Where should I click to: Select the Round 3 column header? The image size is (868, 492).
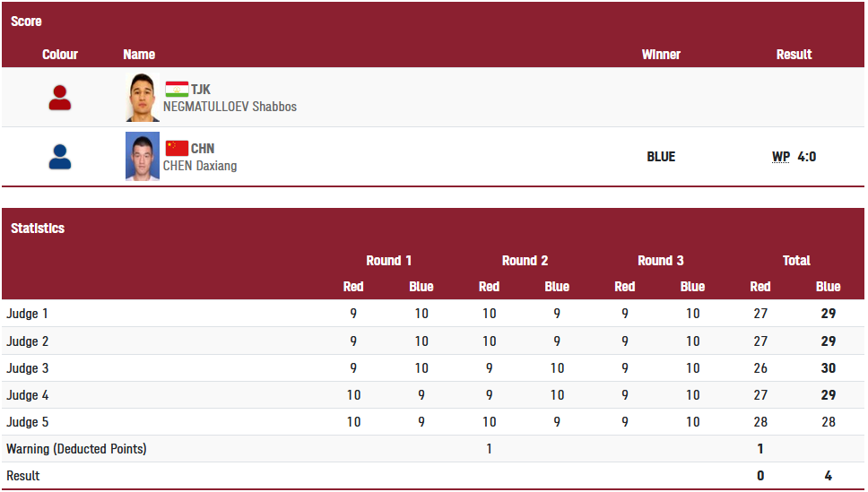coord(660,261)
